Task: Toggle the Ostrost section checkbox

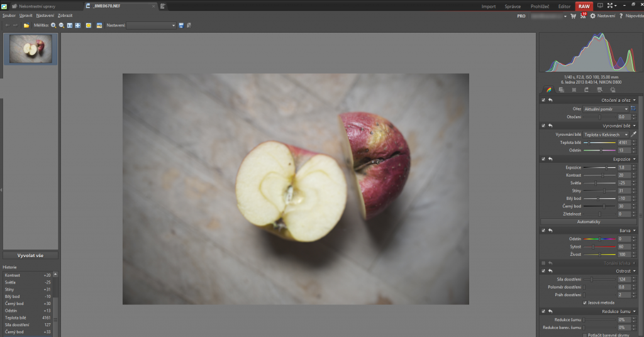Action: (543, 271)
